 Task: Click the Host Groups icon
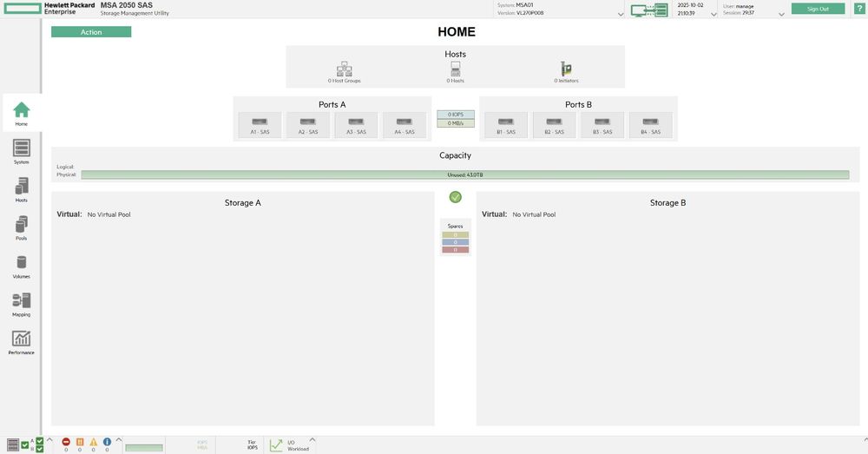tap(345, 69)
